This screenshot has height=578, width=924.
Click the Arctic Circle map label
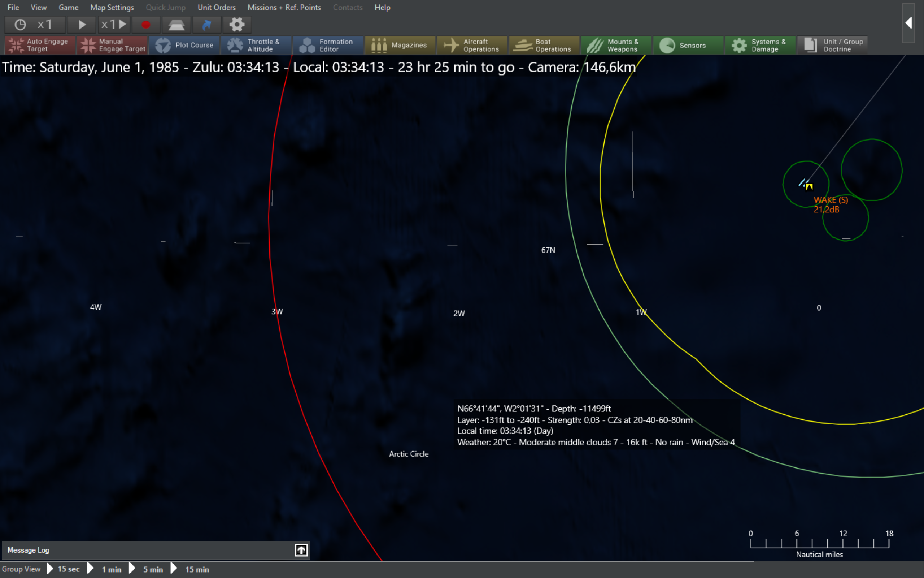[409, 454]
